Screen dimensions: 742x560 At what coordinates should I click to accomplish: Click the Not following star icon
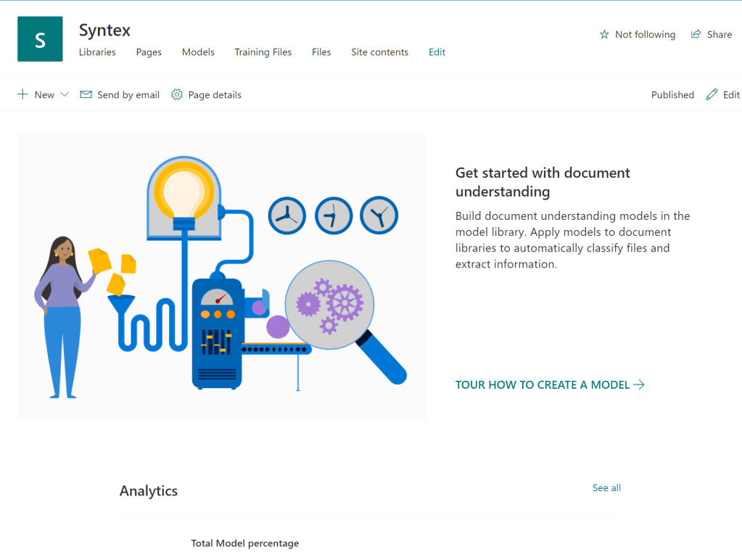point(604,35)
